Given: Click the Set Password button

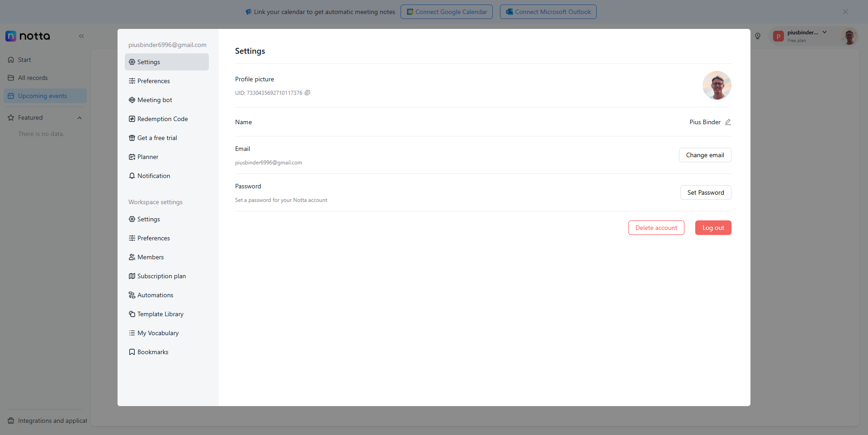Looking at the screenshot, I should click(x=705, y=192).
